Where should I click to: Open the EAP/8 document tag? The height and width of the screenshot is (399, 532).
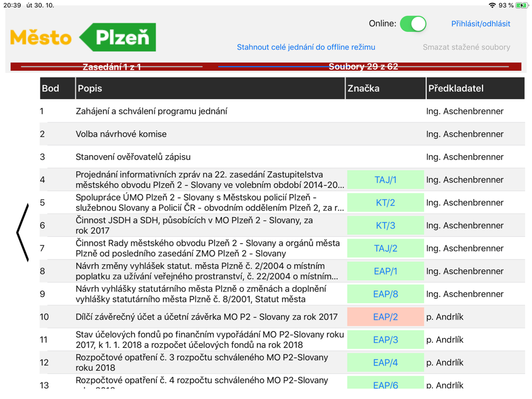(x=385, y=294)
